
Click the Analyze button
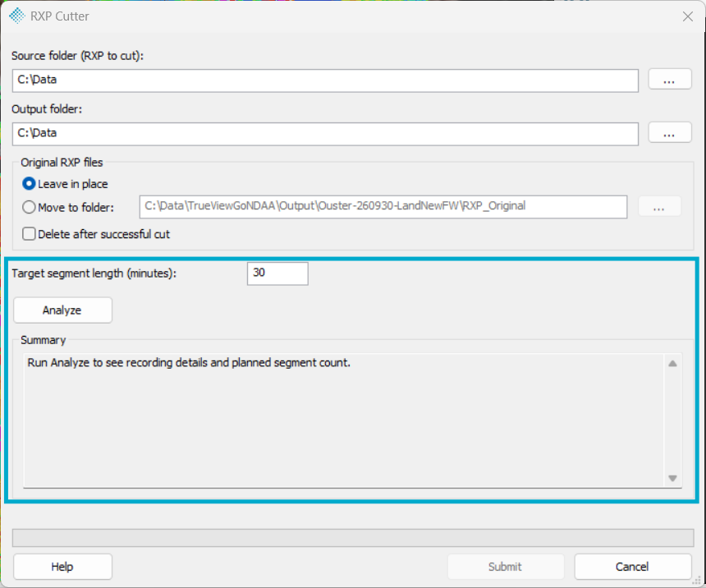coord(62,310)
